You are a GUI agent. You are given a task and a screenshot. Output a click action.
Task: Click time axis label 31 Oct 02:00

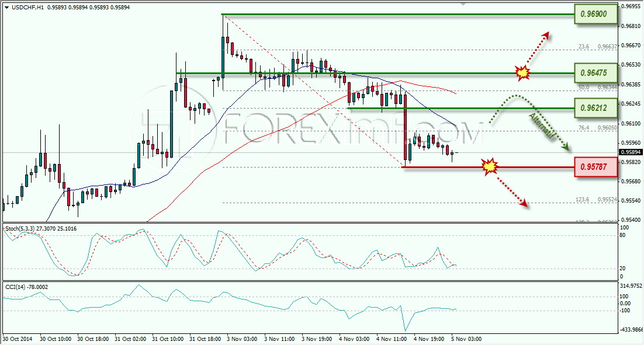click(x=130, y=339)
